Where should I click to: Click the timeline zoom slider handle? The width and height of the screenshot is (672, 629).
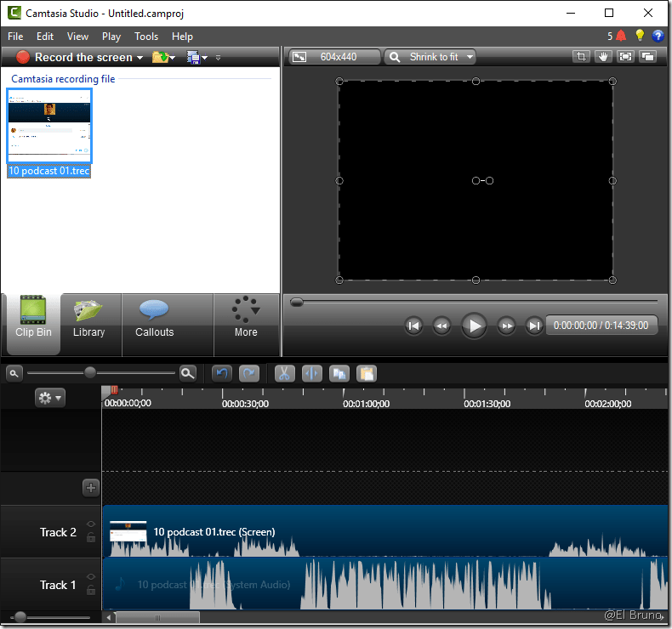tap(90, 372)
